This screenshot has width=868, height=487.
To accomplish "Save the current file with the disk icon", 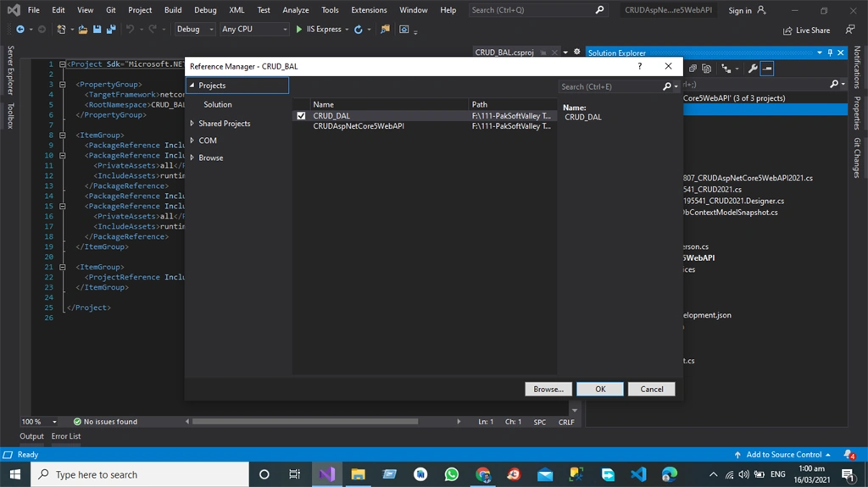I will click(x=97, y=30).
